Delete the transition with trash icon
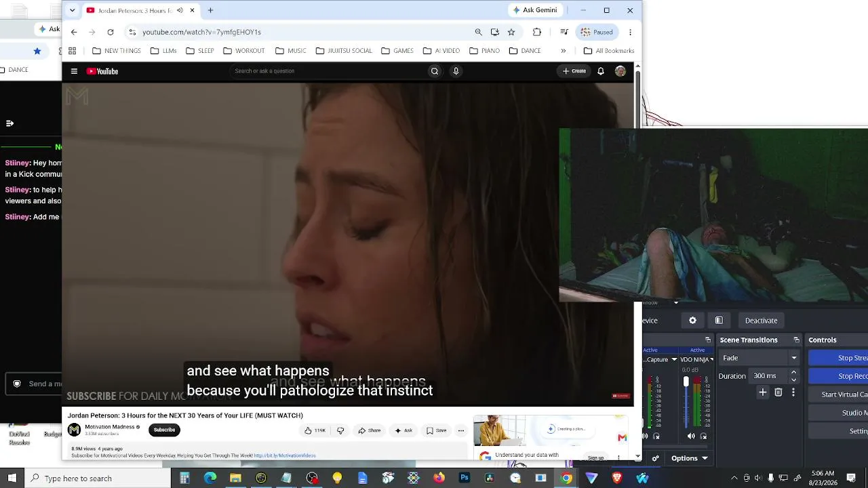Viewport: 868px width, 488px height. [778, 392]
